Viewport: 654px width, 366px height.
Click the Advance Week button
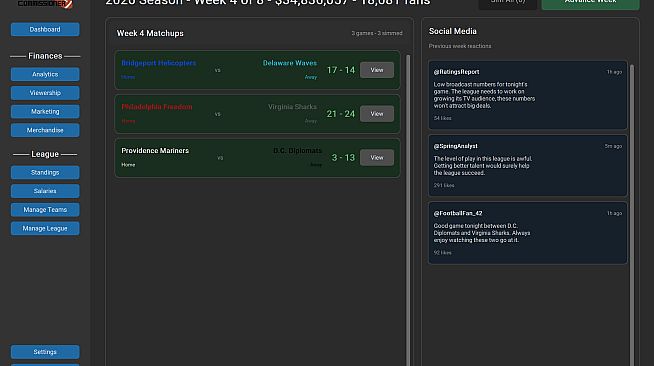click(x=590, y=3)
